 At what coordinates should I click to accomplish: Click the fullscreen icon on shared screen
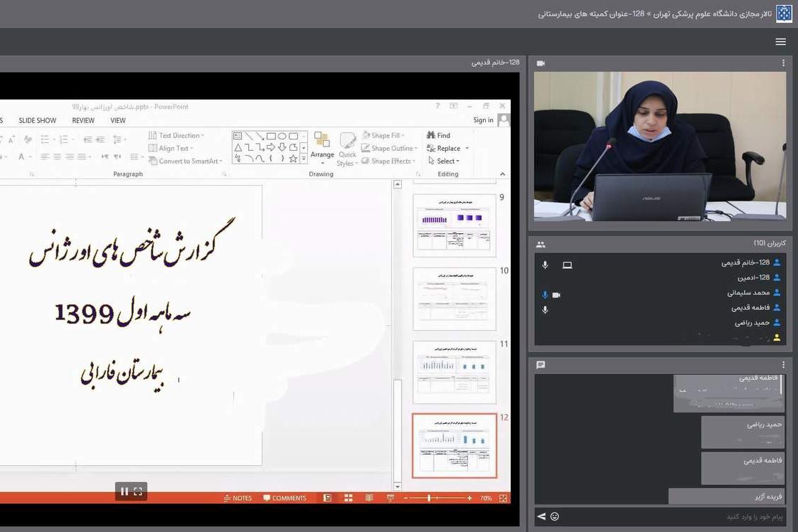coord(138,491)
